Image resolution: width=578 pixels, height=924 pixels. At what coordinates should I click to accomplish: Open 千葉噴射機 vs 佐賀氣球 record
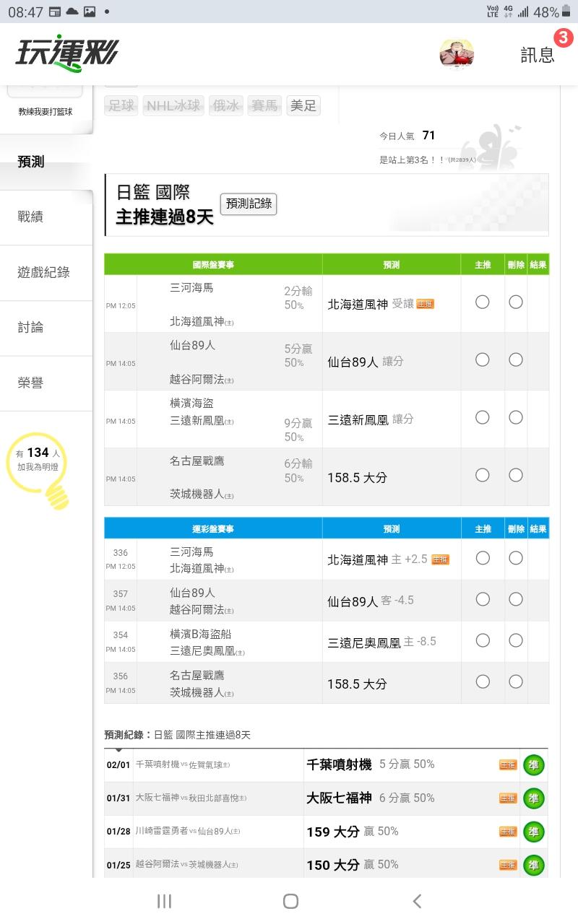(x=183, y=764)
